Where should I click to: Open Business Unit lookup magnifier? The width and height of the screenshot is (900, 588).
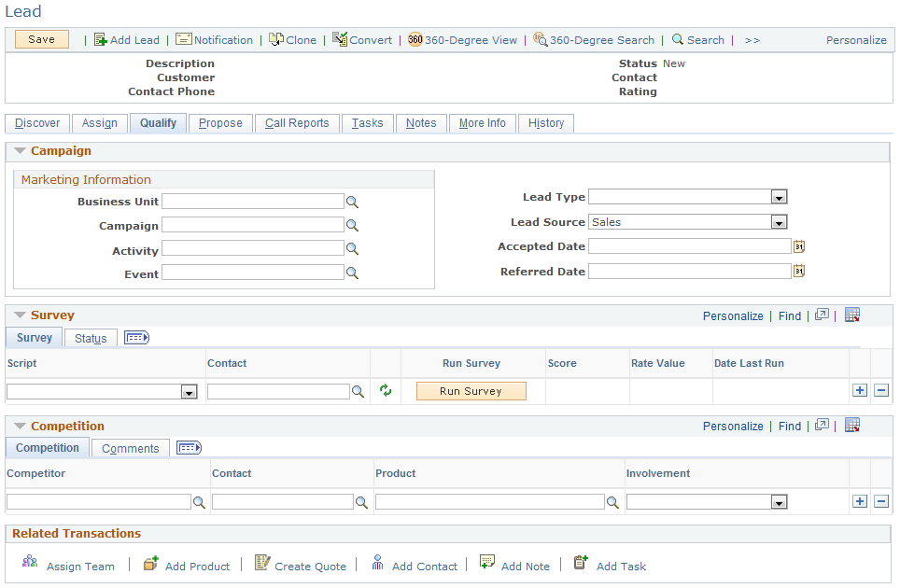point(352,202)
